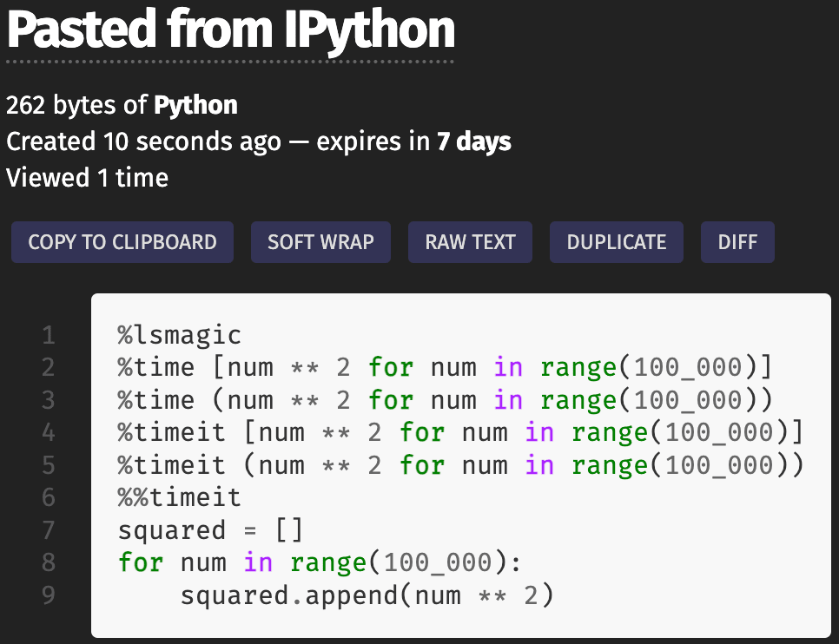
Task: Select line number 8
Action: [49, 562]
